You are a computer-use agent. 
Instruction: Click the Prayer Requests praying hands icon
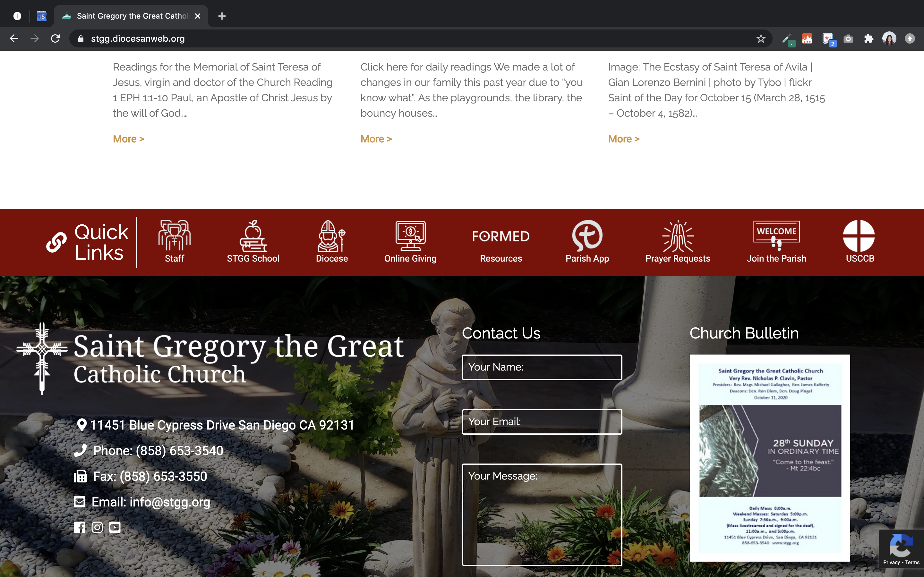tap(678, 236)
